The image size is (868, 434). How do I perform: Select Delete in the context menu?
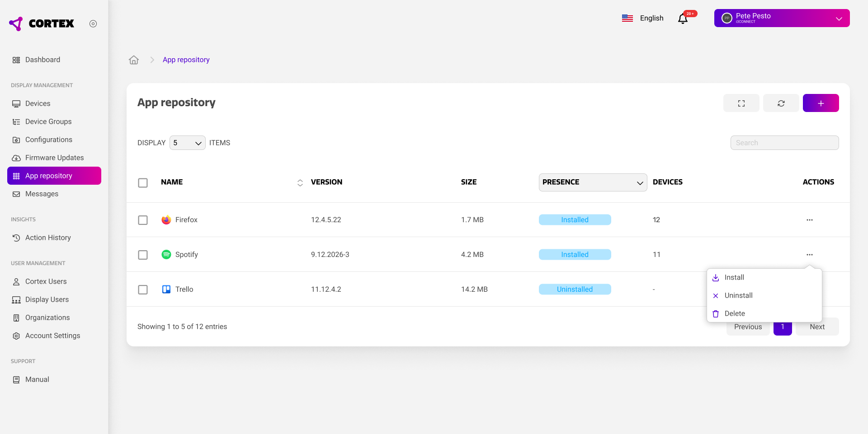point(735,313)
